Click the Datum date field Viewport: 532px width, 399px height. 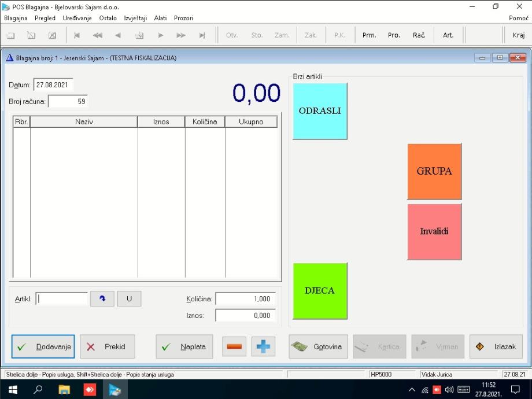click(53, 85)
